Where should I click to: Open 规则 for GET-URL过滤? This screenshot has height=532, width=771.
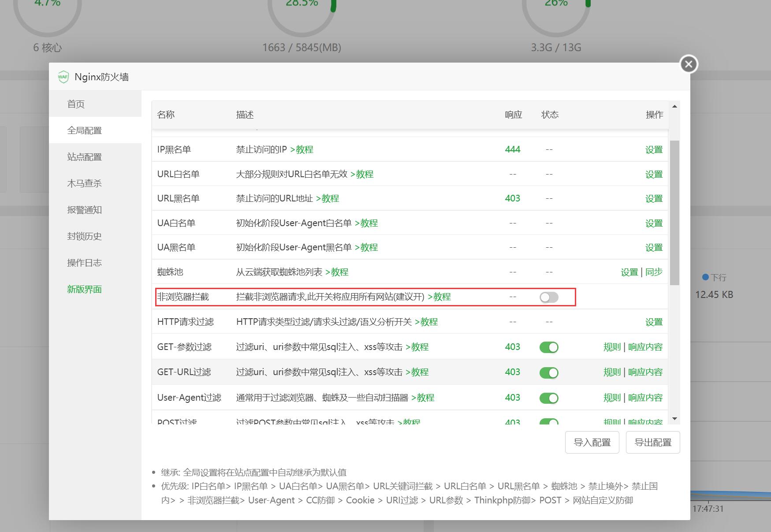point(612,372)
